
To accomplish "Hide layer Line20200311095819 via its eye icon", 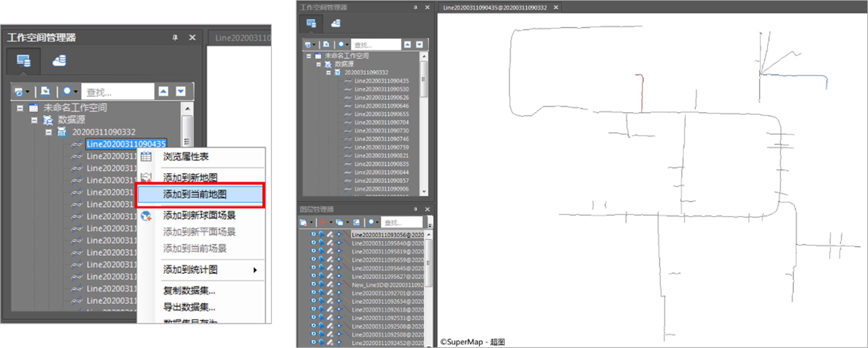I will (313, 251).
